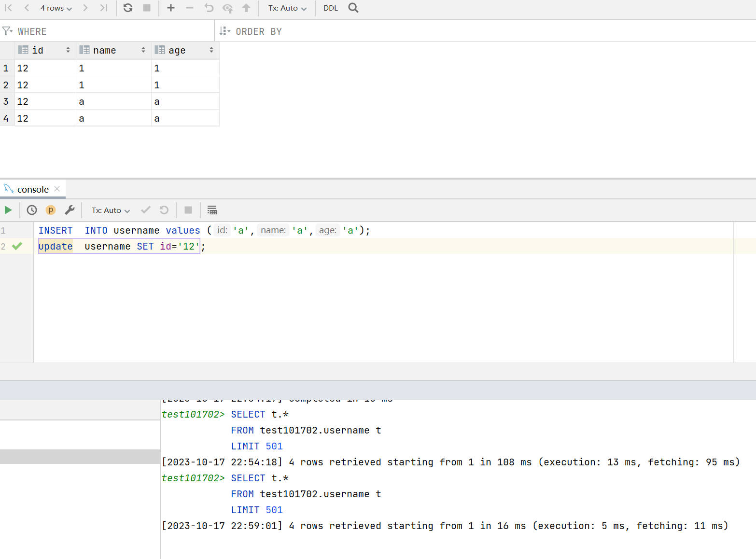Click the ORDER BY sort icon
The width and height of the screenshot is (756, 559).
point(224,31)
